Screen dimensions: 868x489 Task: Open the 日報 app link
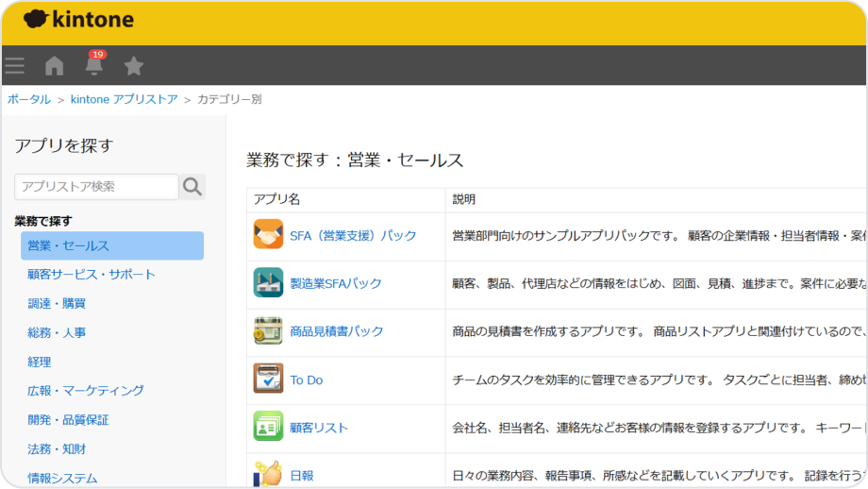302,475
